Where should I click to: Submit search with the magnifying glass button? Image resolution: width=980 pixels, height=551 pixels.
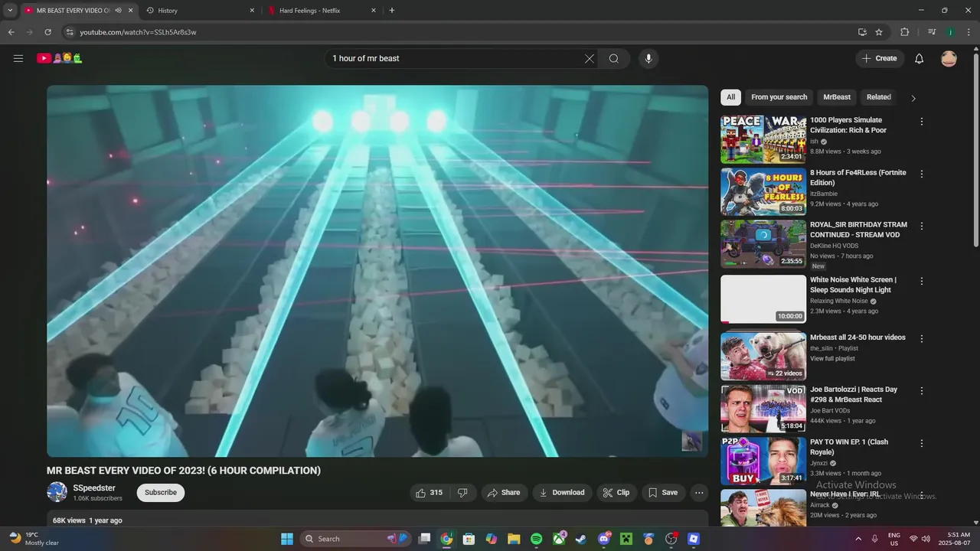[614, 58]
